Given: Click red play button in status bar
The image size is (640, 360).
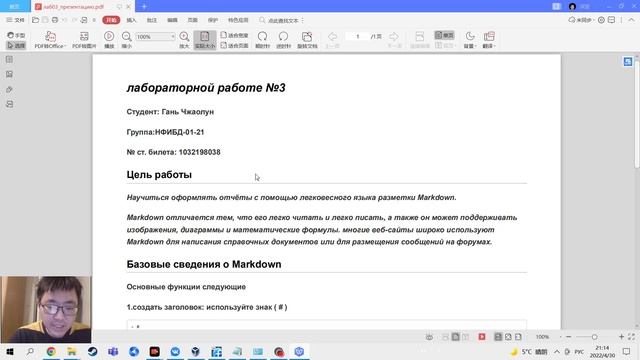Looking at the screenshot, I should click(482, 337).
